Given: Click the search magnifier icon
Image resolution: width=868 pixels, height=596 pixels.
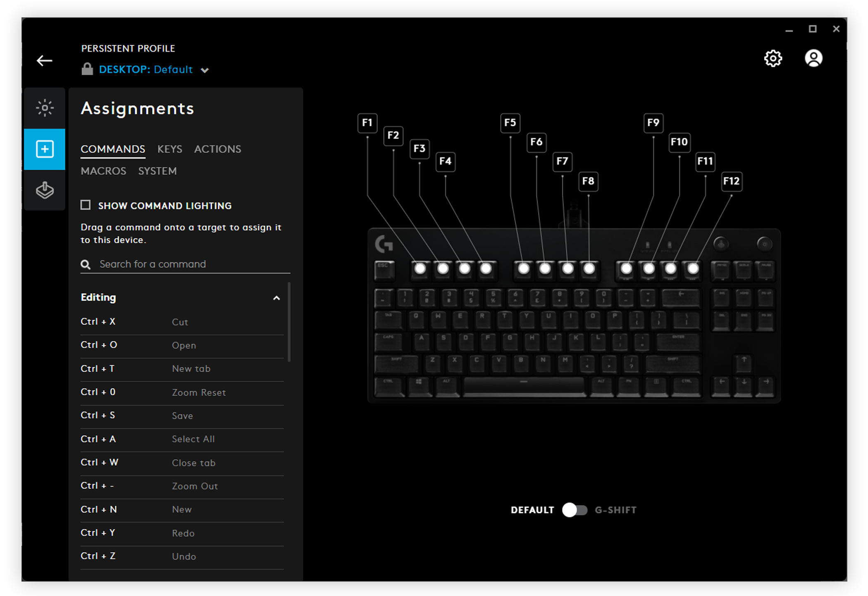Looking at the screenshot, I should tap(86, 264).
